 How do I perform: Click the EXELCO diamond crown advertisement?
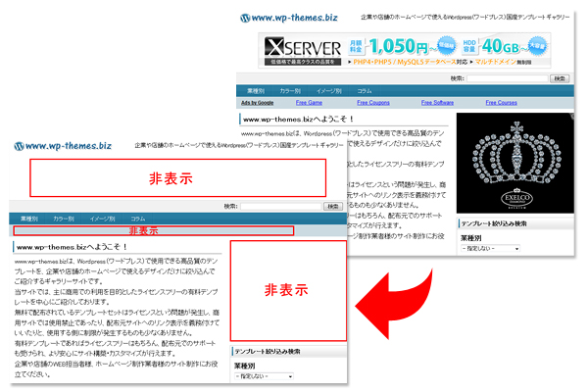click(x=514, y=164)
